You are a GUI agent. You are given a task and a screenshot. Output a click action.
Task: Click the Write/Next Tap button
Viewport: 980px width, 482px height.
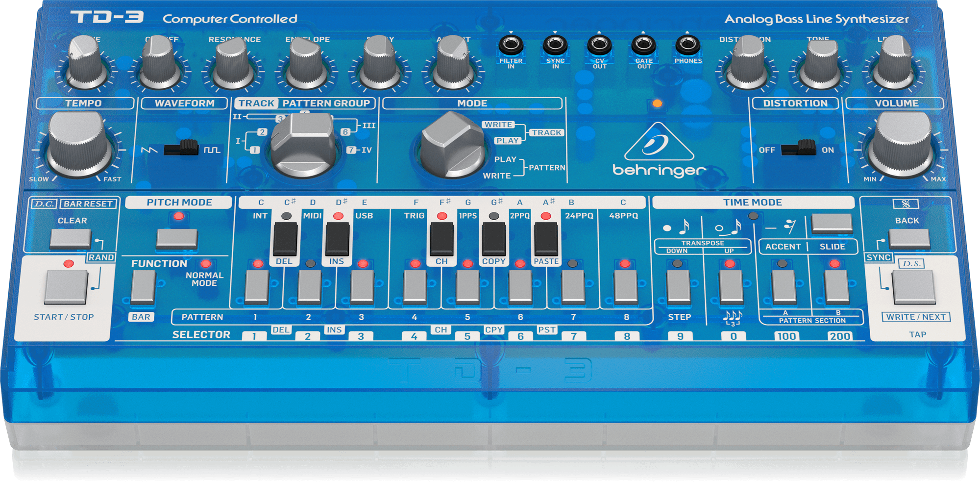[913, 287]
